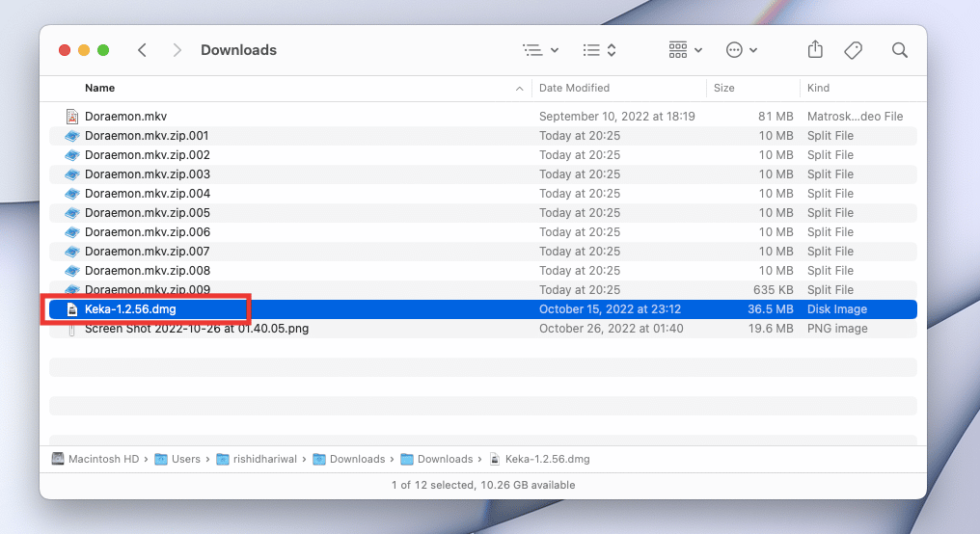Click the date October 26, 2022 at 01:40
The height and width of the screenshot is (534, 980).
pyautogui.click(x=612, y=329)
